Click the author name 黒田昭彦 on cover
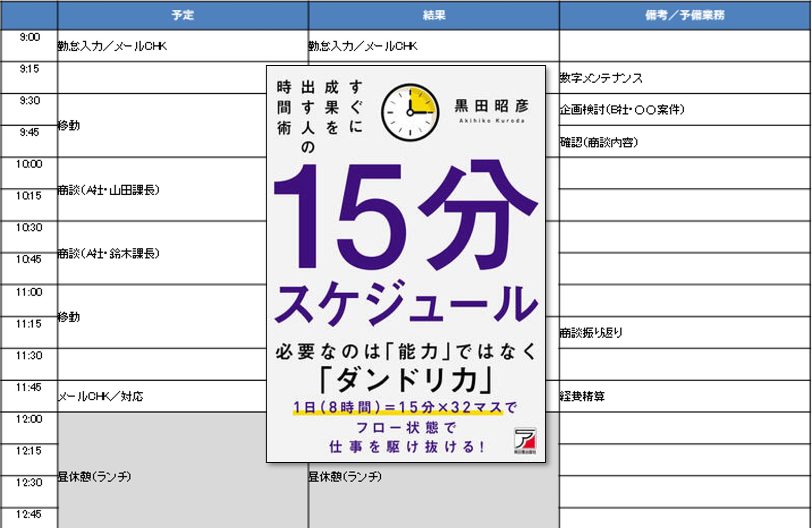This screenshot has width=812, height=528. pos(492,106)
